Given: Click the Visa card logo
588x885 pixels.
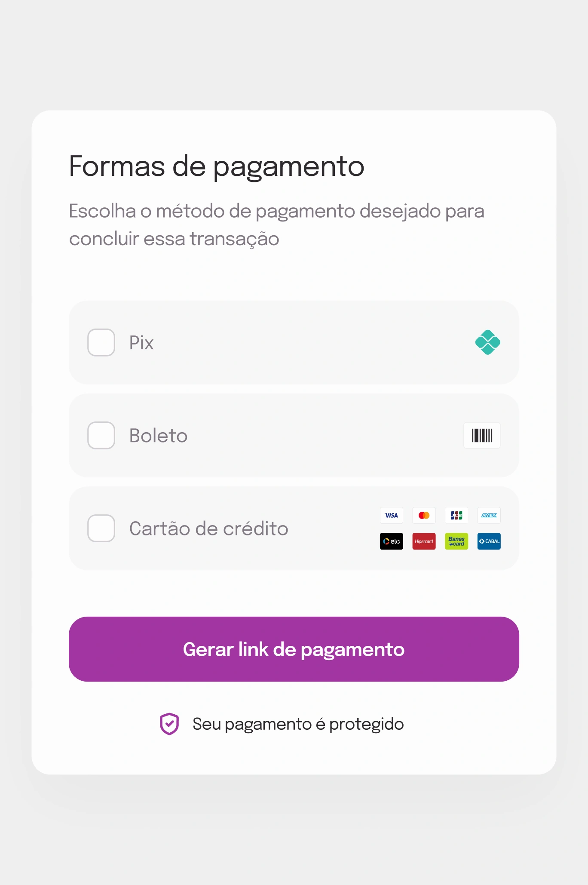Looking at the screenshot, I should pyautogui.click(x=392, y=515).
